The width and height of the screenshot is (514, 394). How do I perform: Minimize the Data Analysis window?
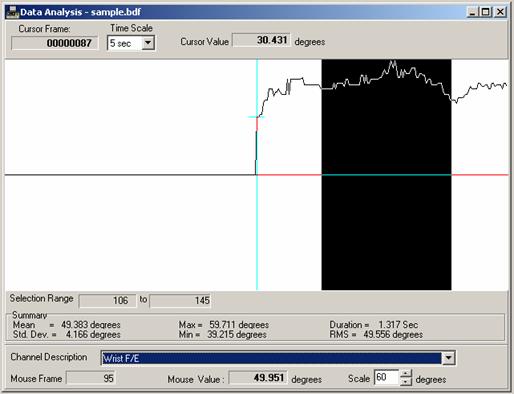[472, 12]
